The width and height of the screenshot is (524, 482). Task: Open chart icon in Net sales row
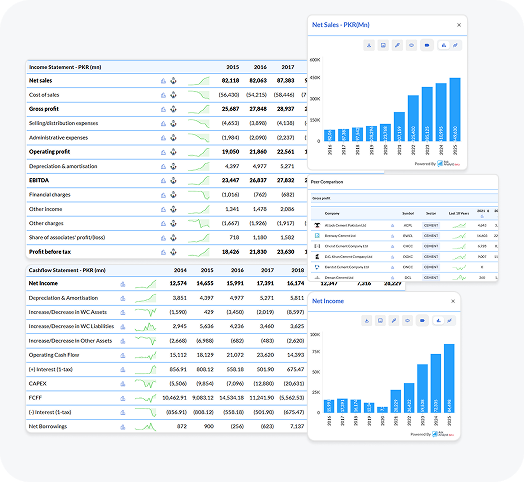coord(163,81)
